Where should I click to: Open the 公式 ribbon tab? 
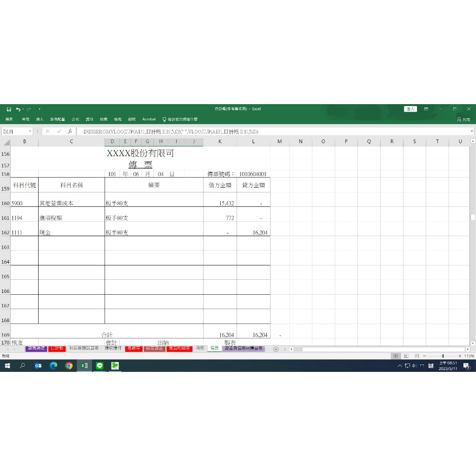tap(75, 119)
